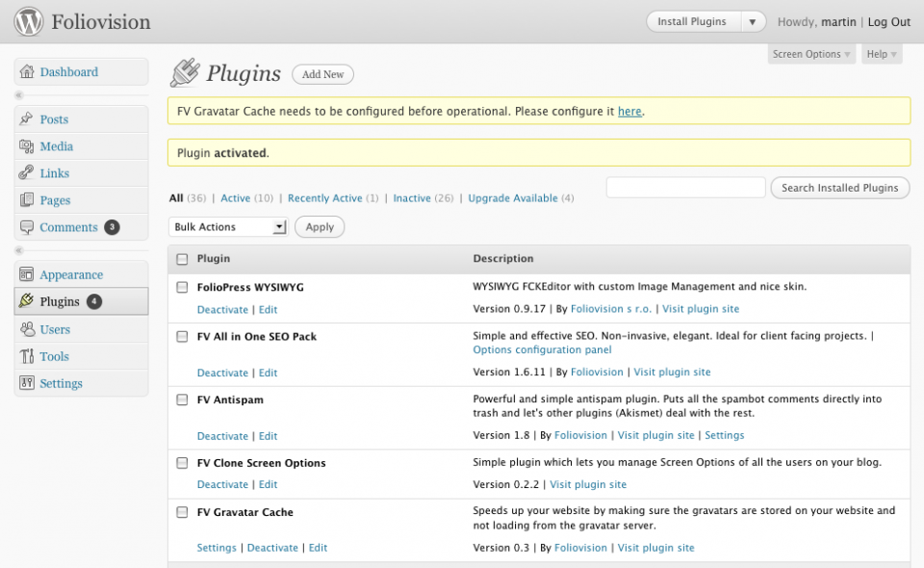Sort by the Plugin column header

(214, 258)
